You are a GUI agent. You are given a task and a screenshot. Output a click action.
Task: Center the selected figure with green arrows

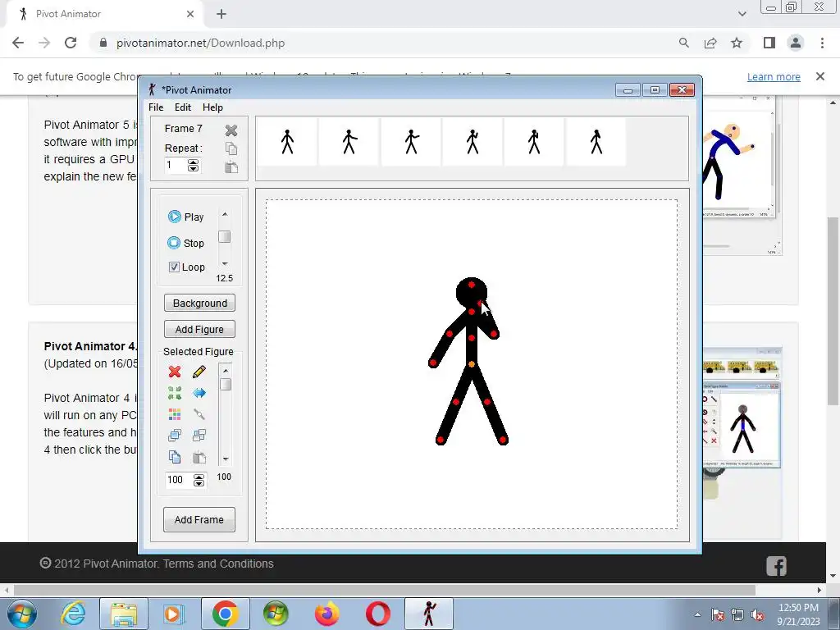pyautogui.click(x=175, y=393)
